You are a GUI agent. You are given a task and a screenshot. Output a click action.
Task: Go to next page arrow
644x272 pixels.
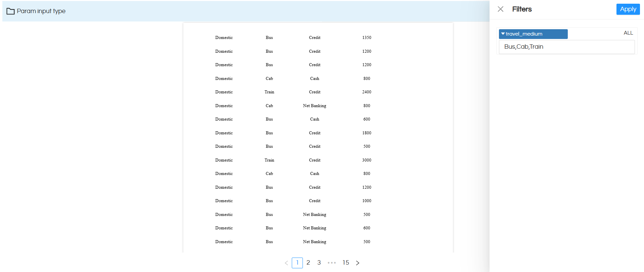tap(358, 263)
